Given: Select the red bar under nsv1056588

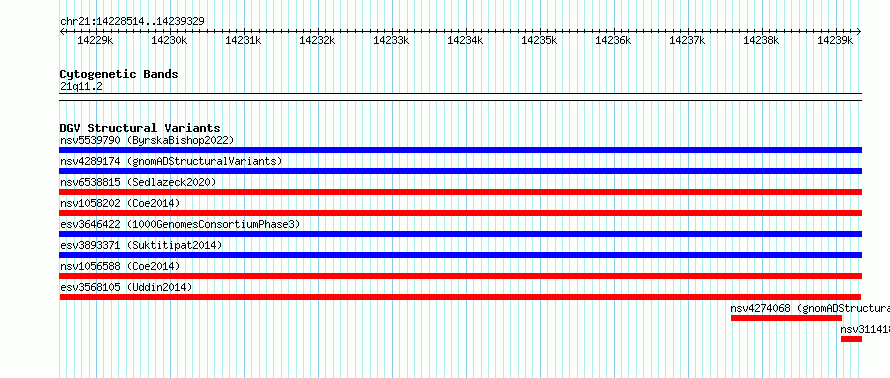Looking at the screenshot, I should pyautogui.click(x=461, y=276).
